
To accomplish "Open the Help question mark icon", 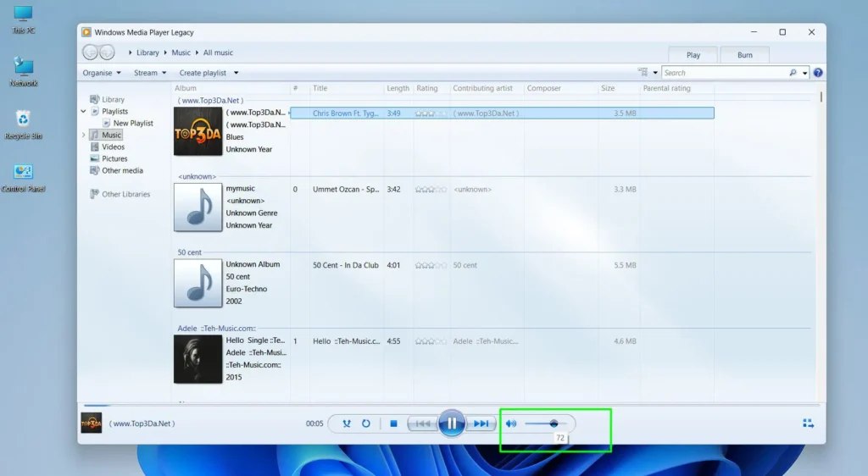I will pyautogui.click(x=818, y=73).
